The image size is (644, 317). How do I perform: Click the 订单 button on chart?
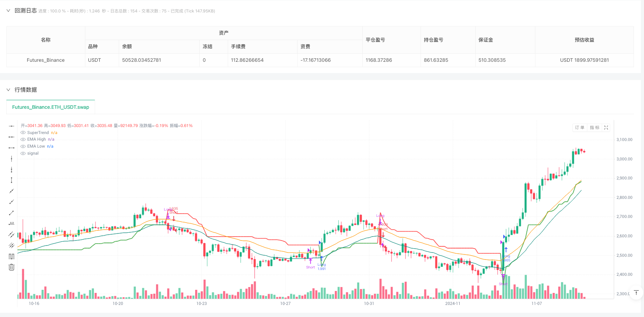point(580,127)
